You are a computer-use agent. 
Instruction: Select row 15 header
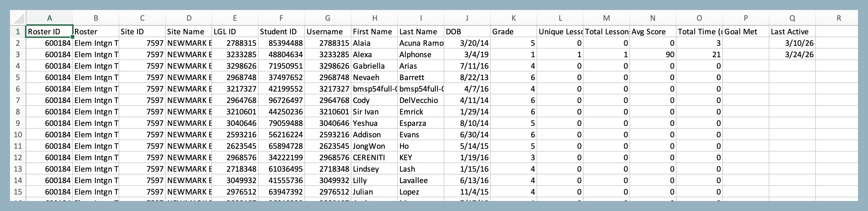(18, 192)
